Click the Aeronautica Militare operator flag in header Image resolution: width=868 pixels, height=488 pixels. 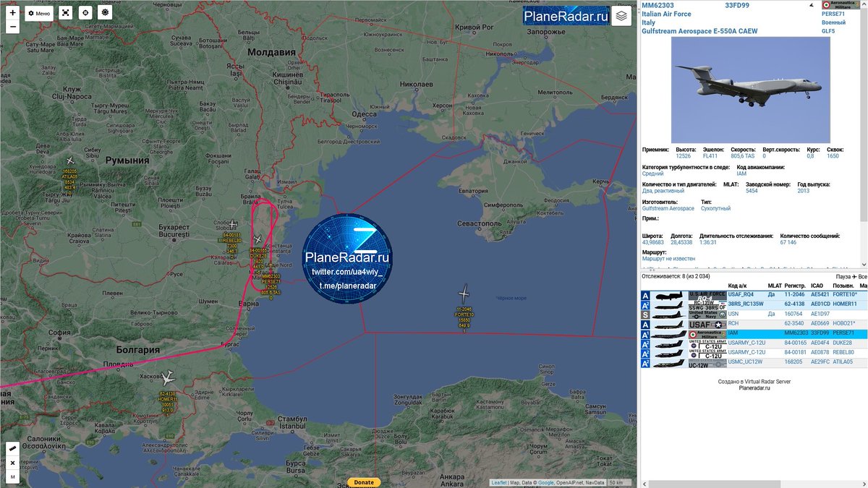click(x=841, y=6)
